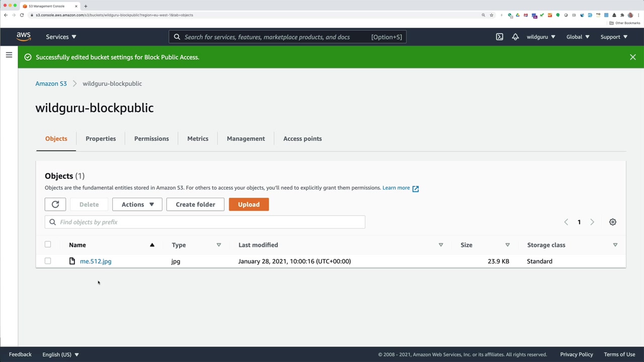Click the Delete button
The width and height of the screenshot is (644, 362).
point(89,205)
